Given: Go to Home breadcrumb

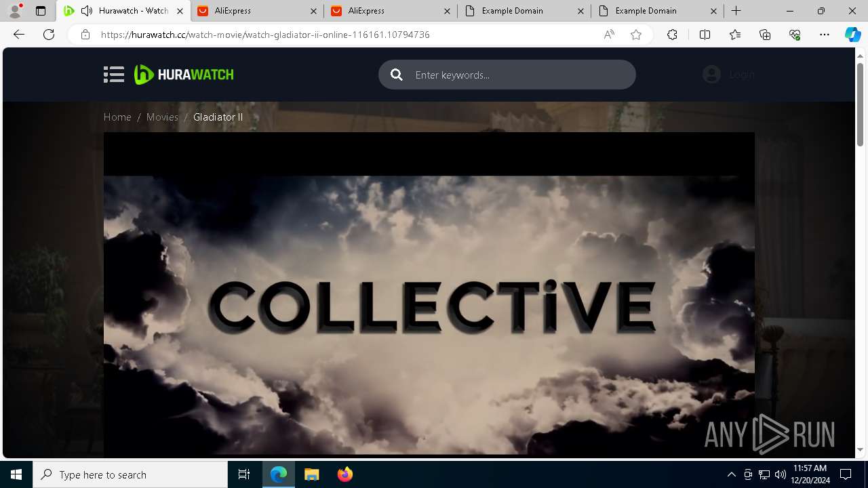Looking at the screenshot, I should (x=117, y=117).
